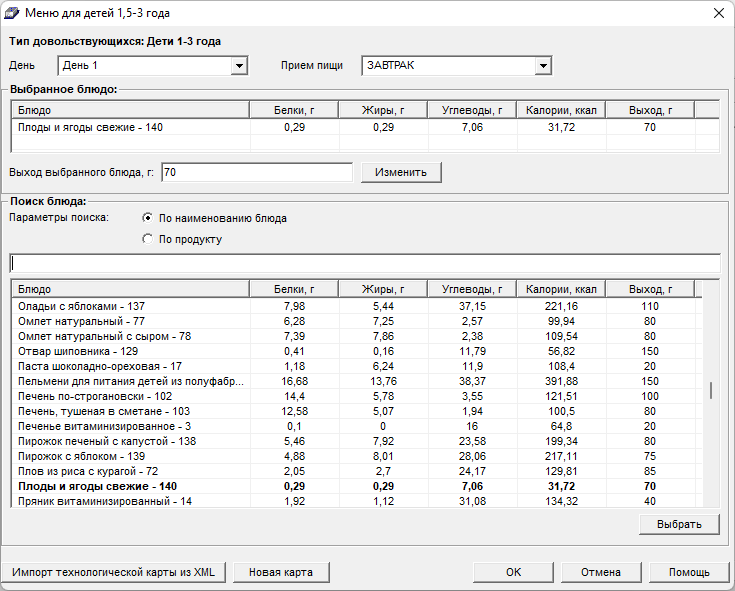The width and height of the screenshot is (735, 591).
Task: Click the dish search text field
Action: click(364, 263)
